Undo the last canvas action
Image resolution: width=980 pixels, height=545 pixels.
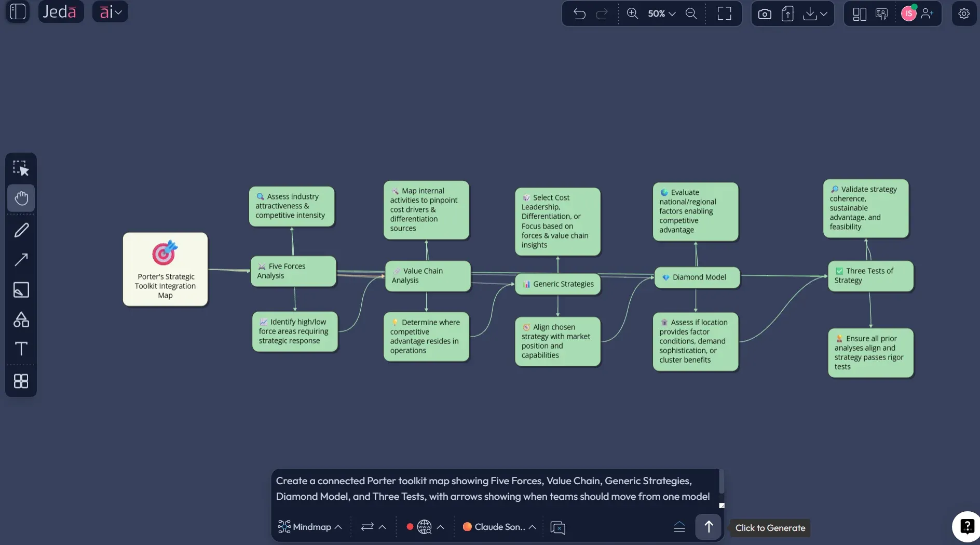click(579, 14)
